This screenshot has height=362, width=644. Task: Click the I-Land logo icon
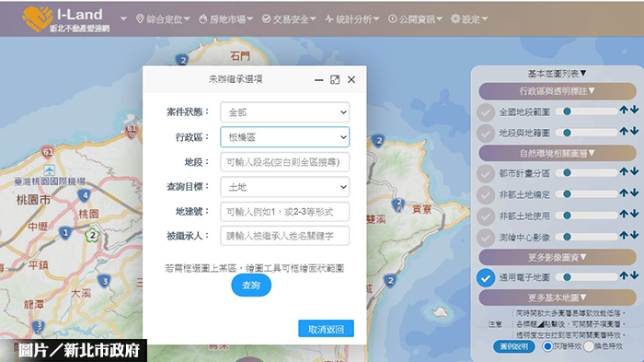pyautogui.click(x=38, y=18)
